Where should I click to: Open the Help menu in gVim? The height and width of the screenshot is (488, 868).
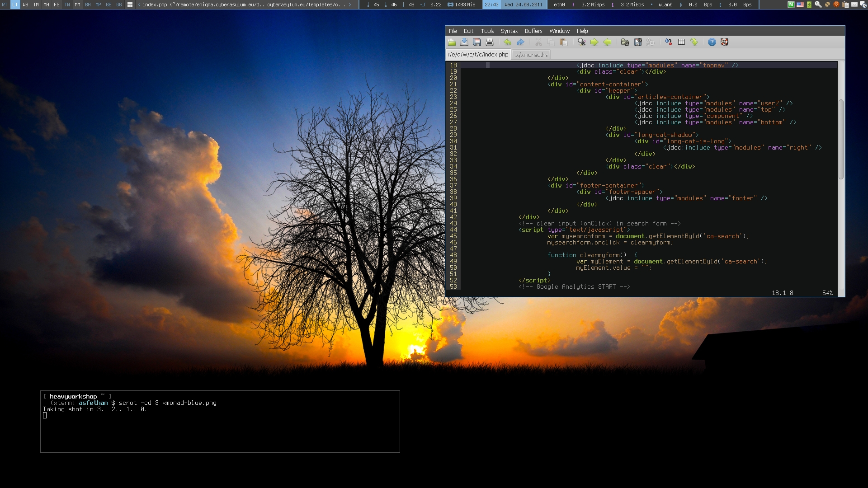tap(582, 31)
